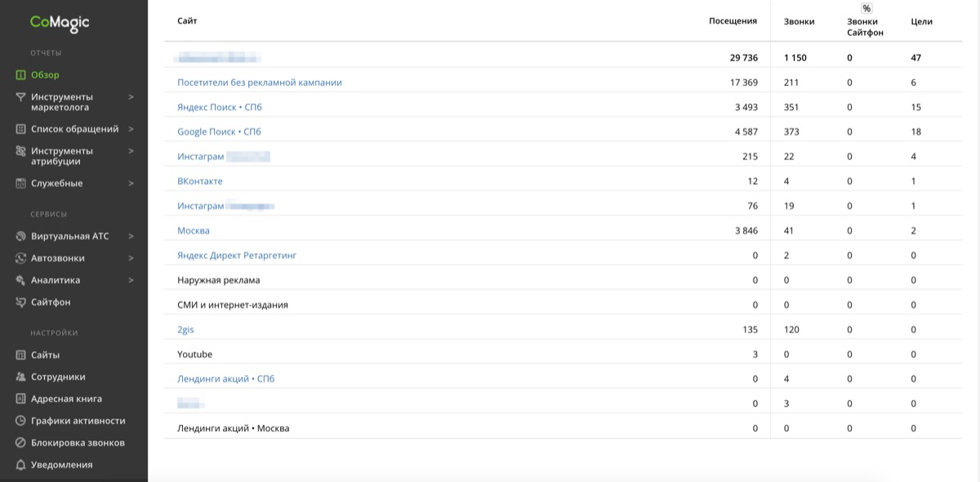
Task: Open Посетители без рекламной кампании link
Action: click(x=260, y=83)
